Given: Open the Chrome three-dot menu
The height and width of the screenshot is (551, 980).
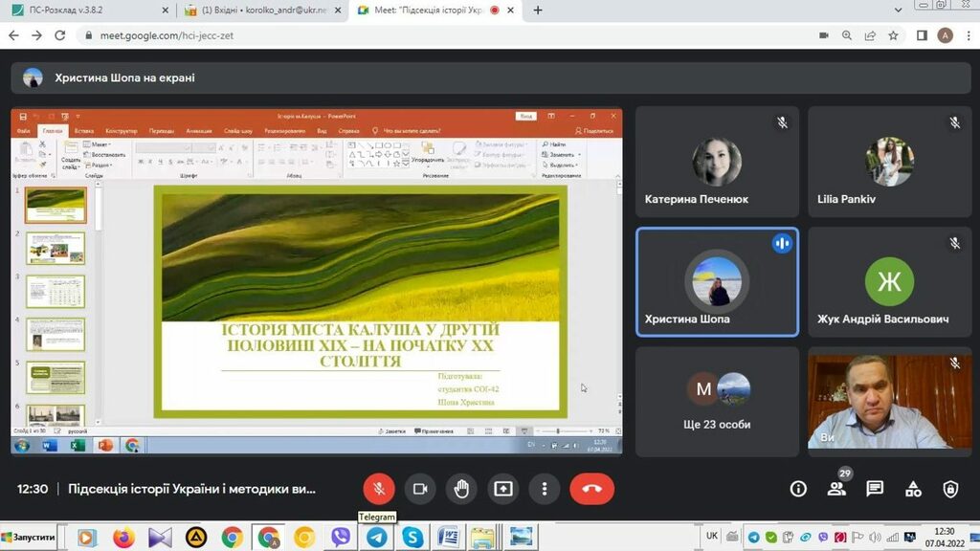Looking at the screenshot, I should click(x=967, y=35).
